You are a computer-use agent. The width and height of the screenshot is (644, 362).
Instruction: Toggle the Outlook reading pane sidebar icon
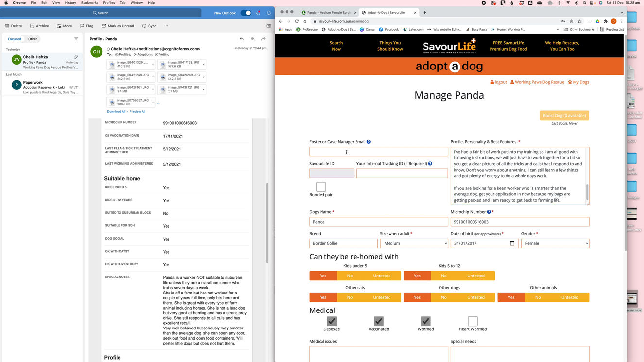[269, 26]
